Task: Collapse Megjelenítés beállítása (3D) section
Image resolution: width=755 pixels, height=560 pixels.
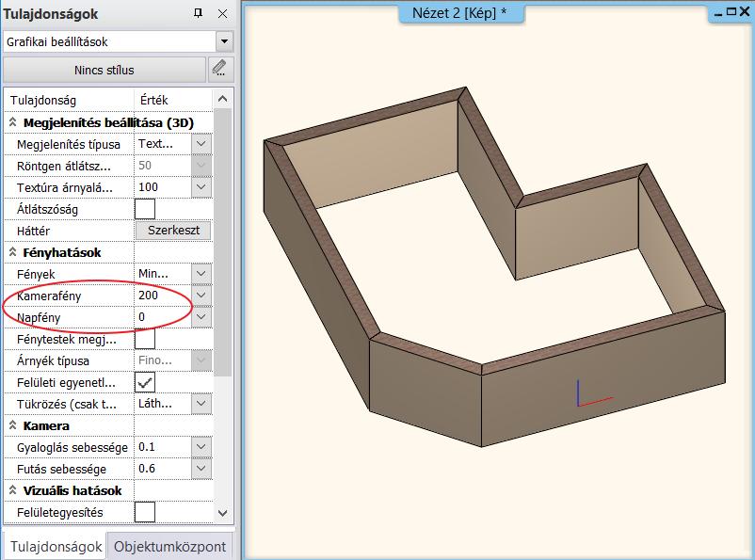Action: coord(13,122)
